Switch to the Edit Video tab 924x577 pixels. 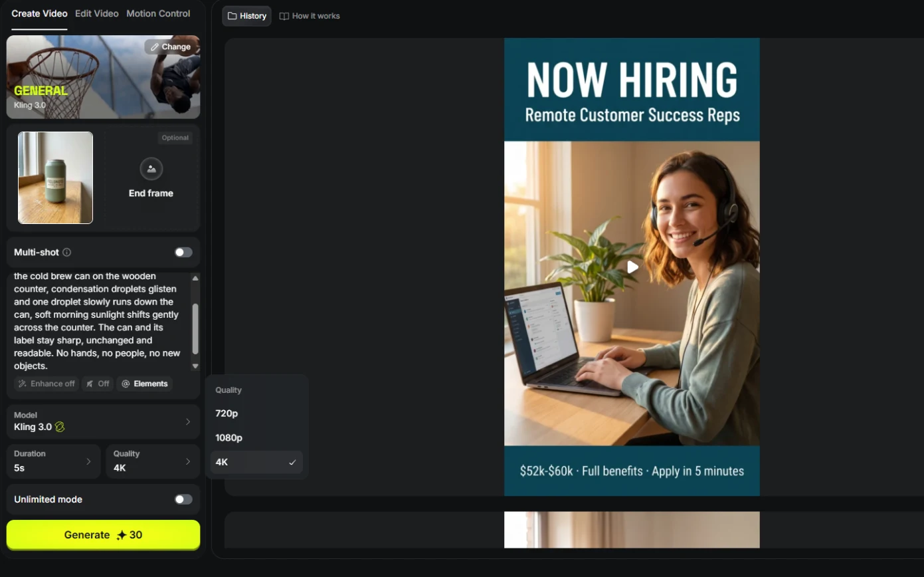point(96,13)
